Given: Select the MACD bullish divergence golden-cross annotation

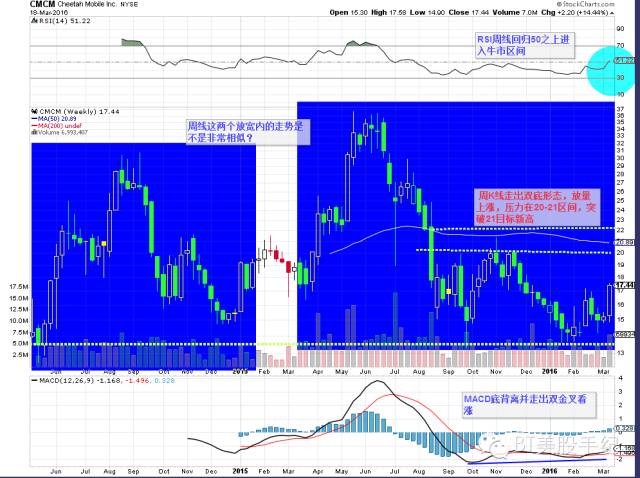Looking at the screenshot, I should (x=529, y=405).
